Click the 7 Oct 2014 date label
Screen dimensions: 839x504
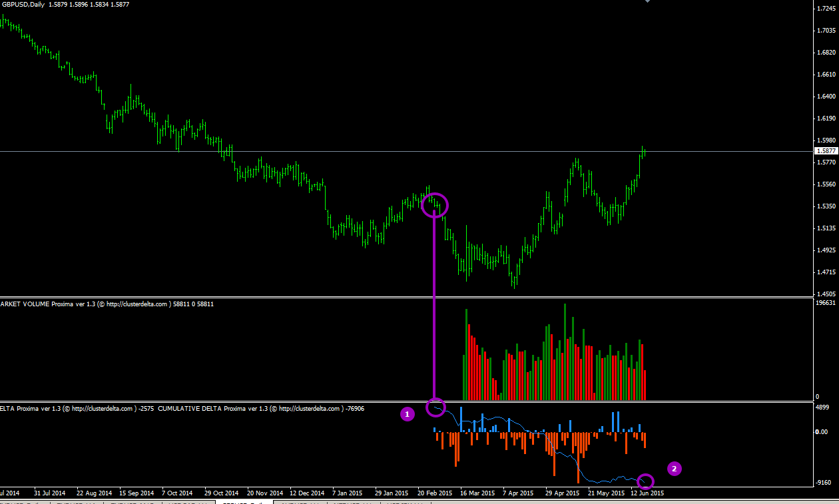(x=177, y=493)
